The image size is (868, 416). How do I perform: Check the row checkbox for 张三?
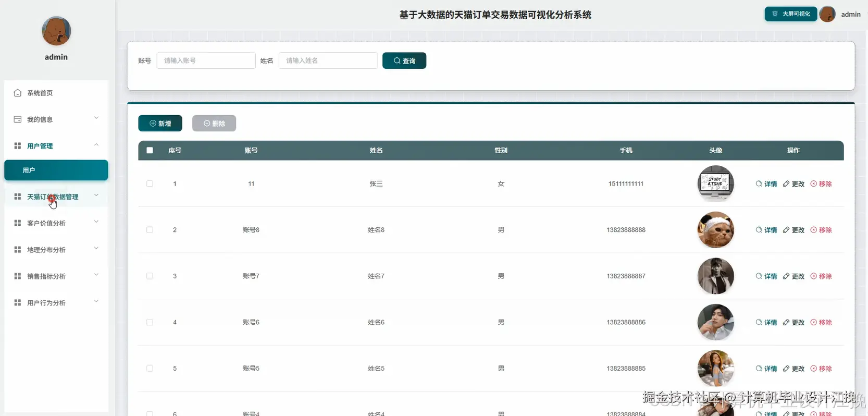coord(150,183)
